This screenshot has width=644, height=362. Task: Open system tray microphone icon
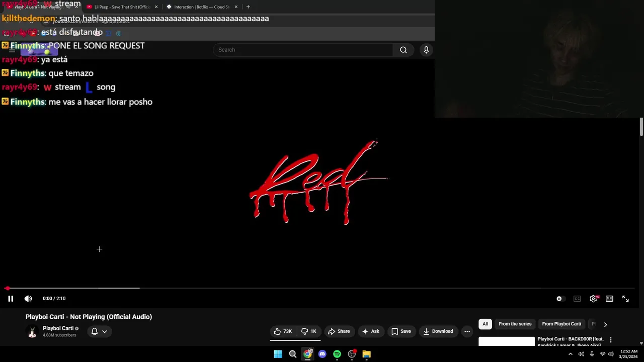point(592,354)
